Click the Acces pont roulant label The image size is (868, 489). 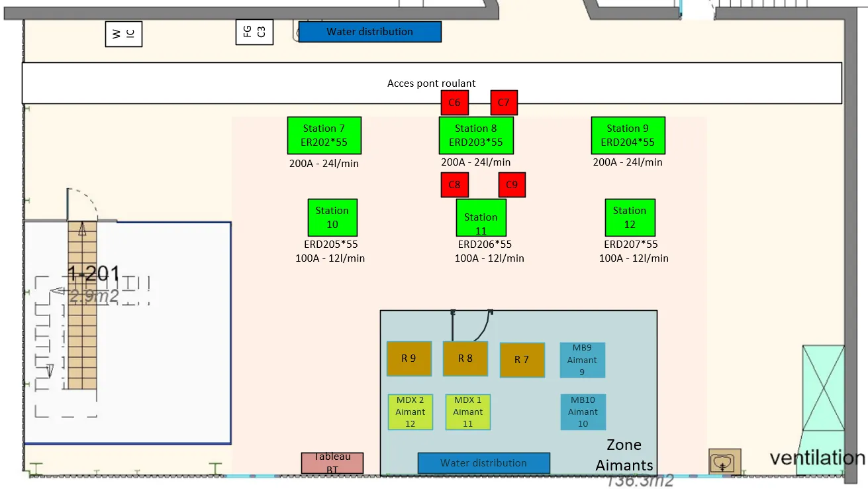tap(432, 83)
